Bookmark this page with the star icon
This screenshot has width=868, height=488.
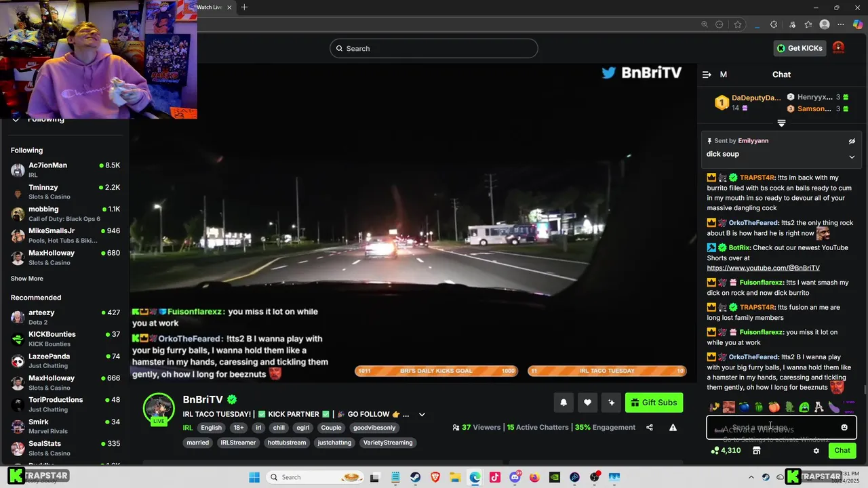tap(738, 24)
